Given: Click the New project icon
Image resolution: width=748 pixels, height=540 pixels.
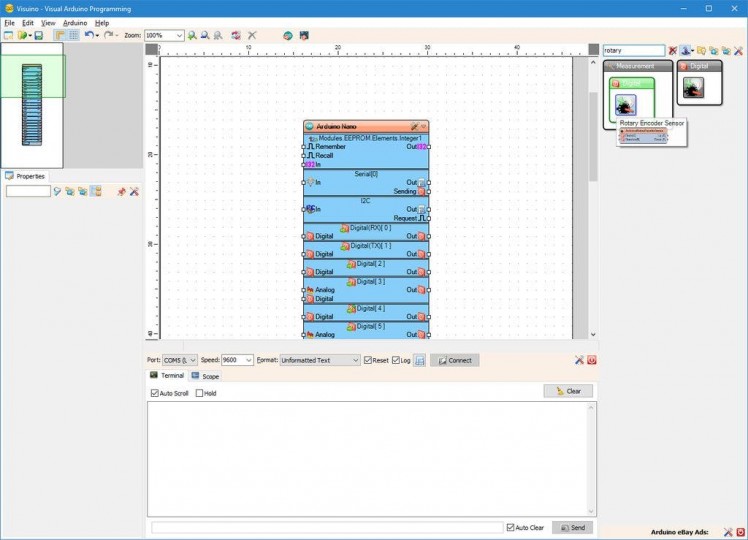Looking at the screenshot, I should [x=8, y=35].
